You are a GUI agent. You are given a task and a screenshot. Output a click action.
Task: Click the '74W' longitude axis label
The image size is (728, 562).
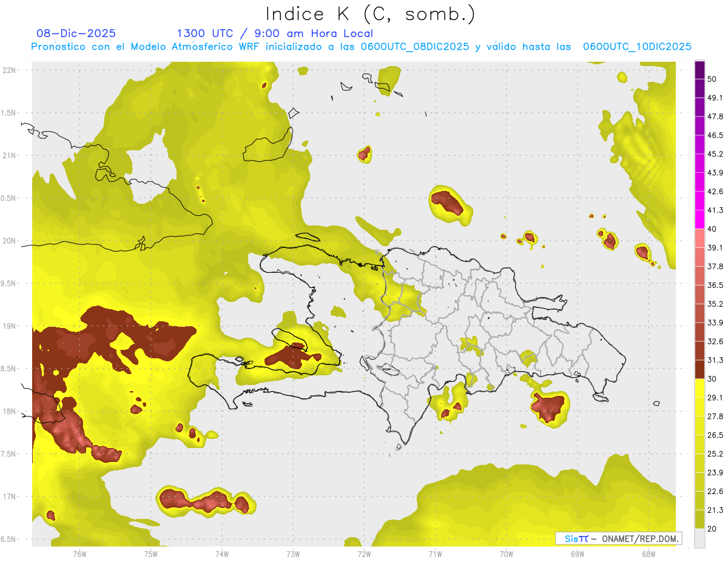222,554
